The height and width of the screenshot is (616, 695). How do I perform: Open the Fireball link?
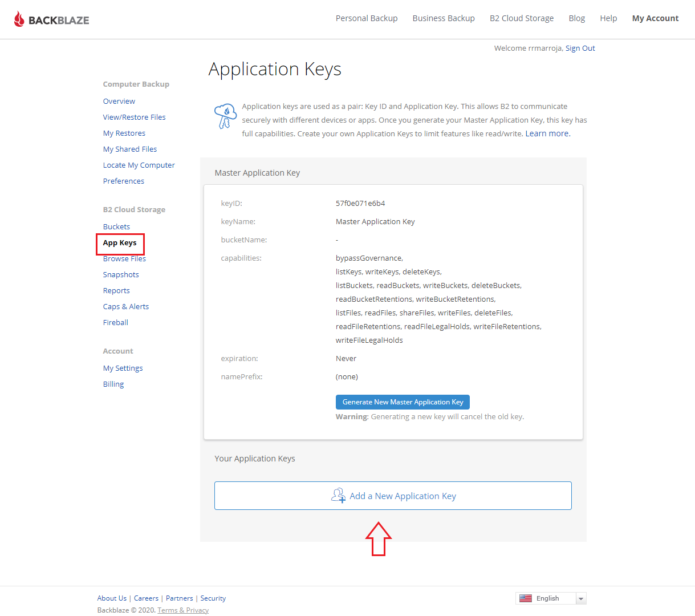(x=116, y=322)
